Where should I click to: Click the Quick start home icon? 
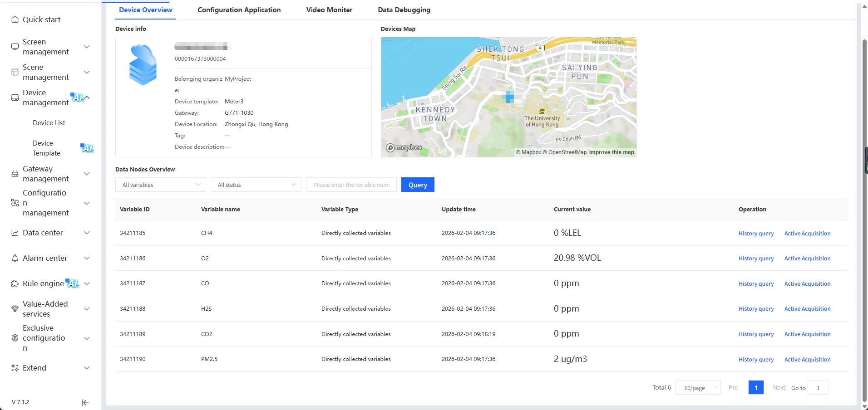15,20
